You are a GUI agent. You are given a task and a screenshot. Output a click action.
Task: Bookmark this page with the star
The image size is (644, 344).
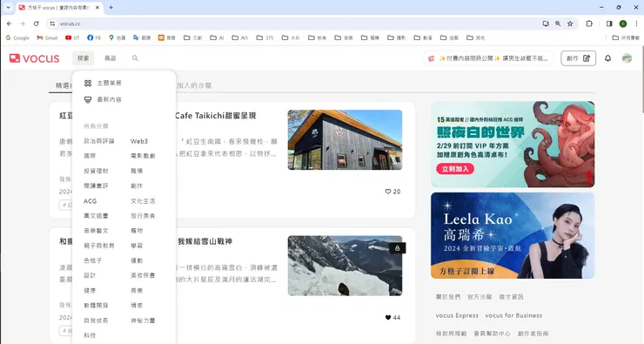tap(570, 24)
